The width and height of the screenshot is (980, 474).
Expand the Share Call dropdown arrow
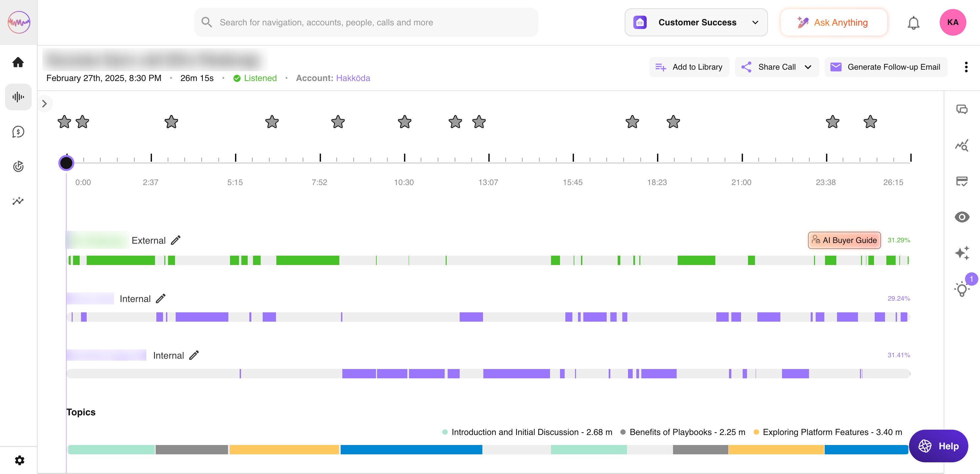coord(808,67)
